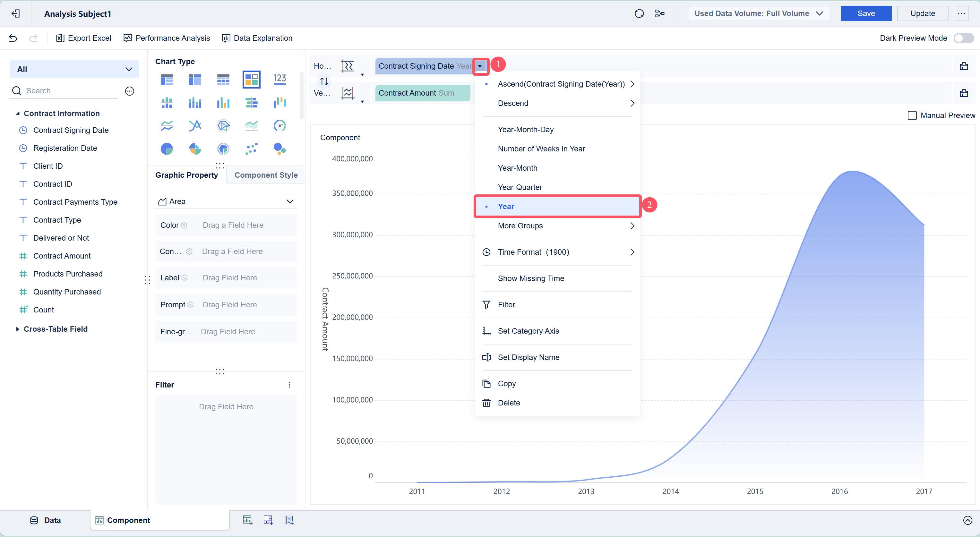Toggle Dark Preview Mode switch
980x537 pixels.
click(x=963, y=38)
